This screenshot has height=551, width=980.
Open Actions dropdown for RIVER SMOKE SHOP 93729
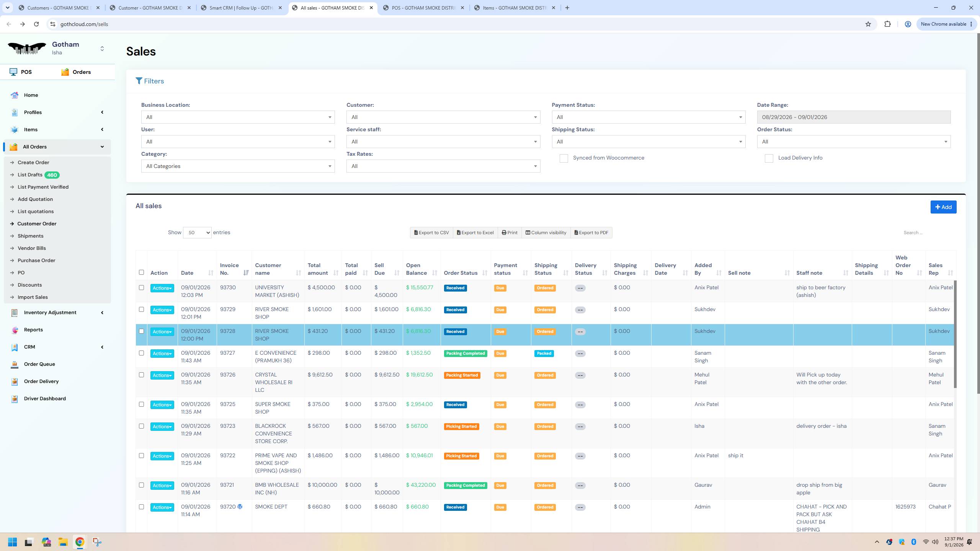pos(162,310)
